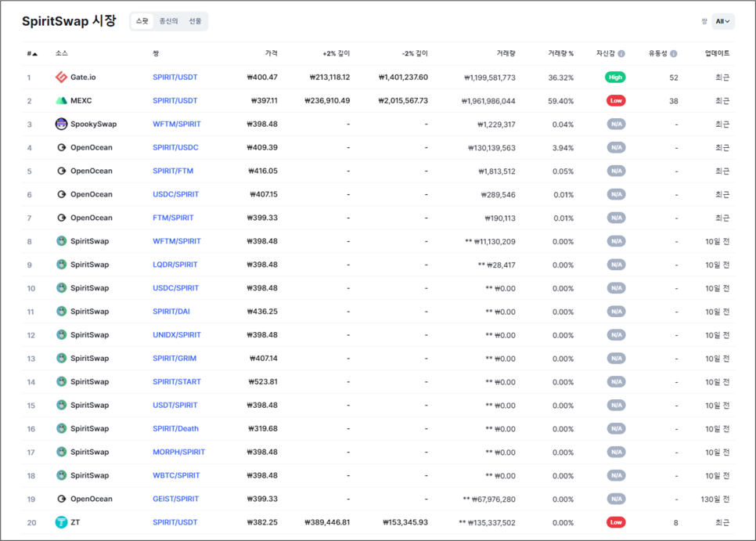Image resolution: width=756 pixels, height=541 pixels.
Task: Open FTM/SPIRIT pair link
Action: click(173, 218)
